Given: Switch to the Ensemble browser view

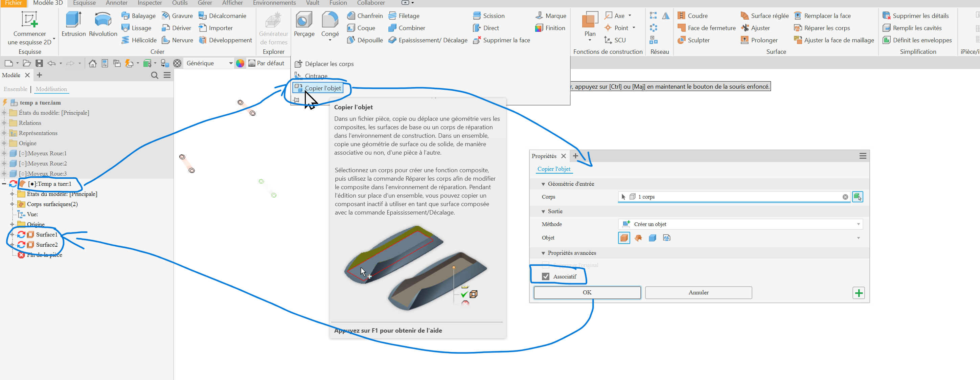Looking at the screenshot, I should [x=15, y=89].
